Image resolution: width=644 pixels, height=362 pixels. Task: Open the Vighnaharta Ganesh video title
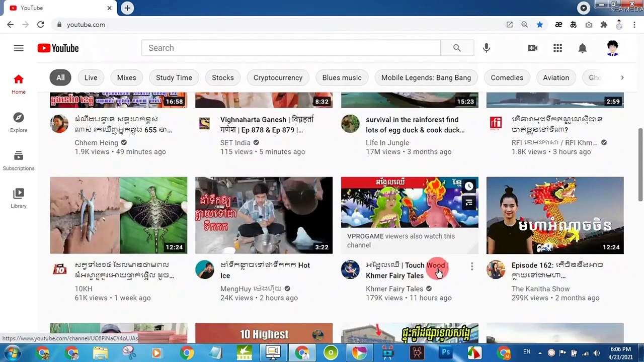[x=267, y=125]
